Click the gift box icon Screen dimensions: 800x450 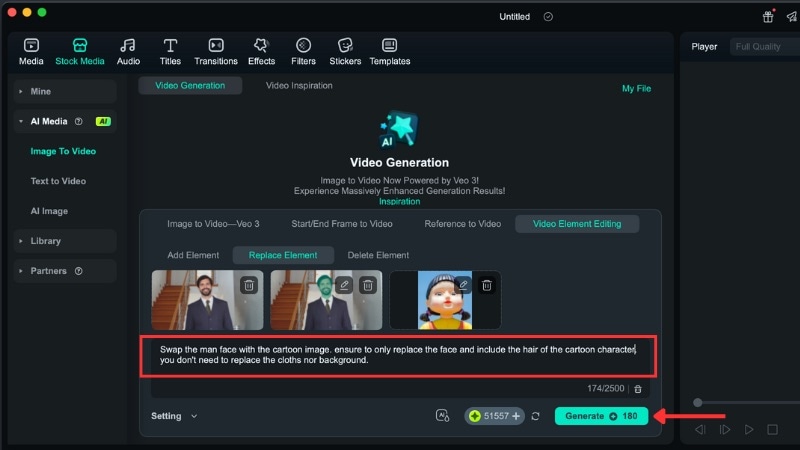(768, 16)
